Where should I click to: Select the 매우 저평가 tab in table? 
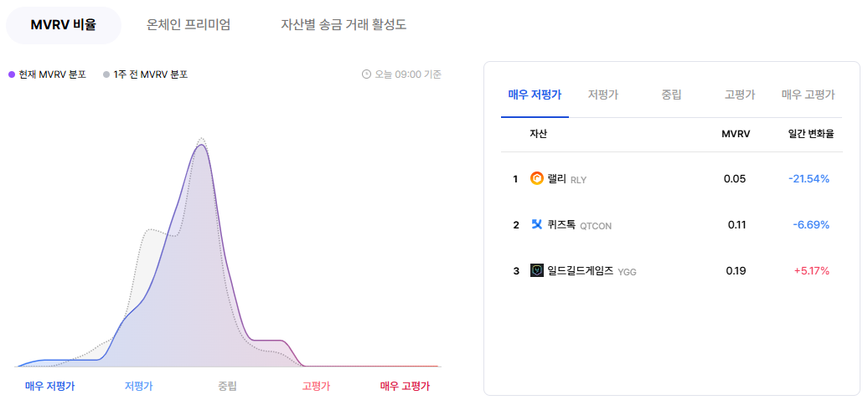tap(535, 95)
